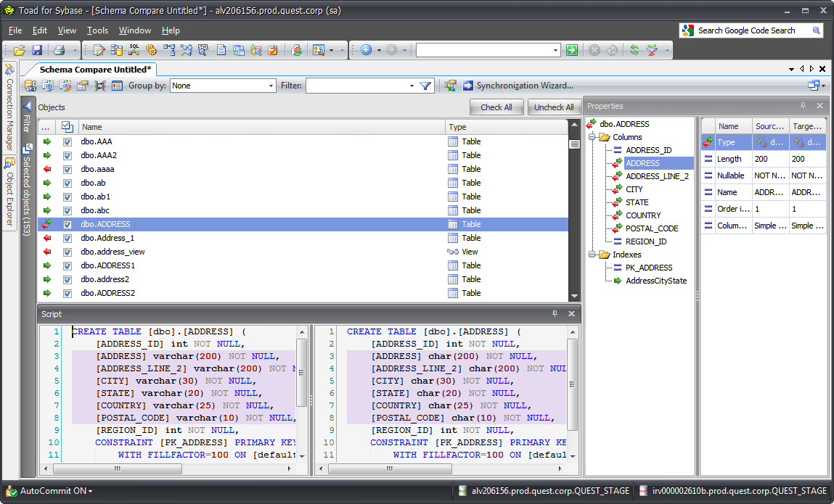Click the green refresh arrows icon
This screenshot has width=834, height=504.
[634, 50]
